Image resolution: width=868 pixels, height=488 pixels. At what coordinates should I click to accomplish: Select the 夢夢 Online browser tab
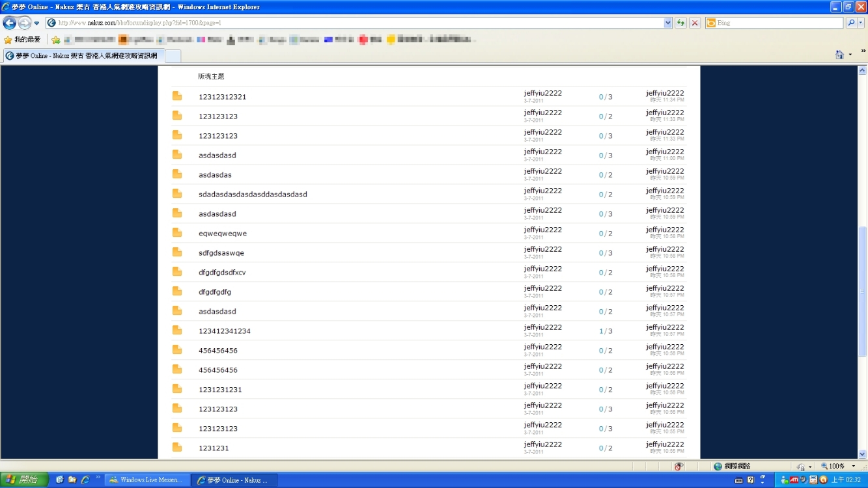(83, 56)
